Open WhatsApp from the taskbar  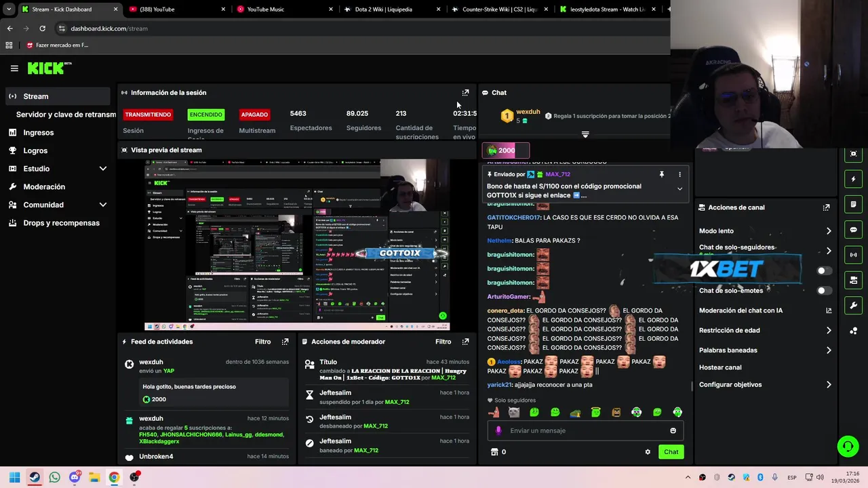tap(54, 477)
